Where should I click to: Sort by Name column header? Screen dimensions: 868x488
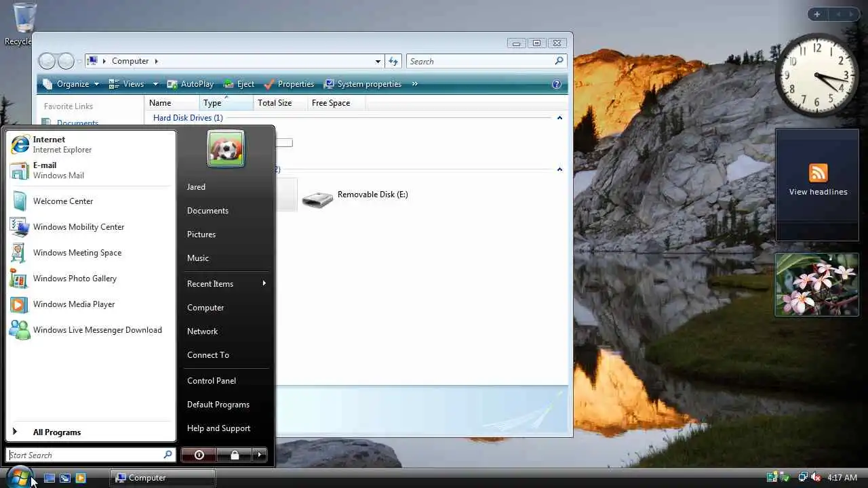[x=172, y=103]
